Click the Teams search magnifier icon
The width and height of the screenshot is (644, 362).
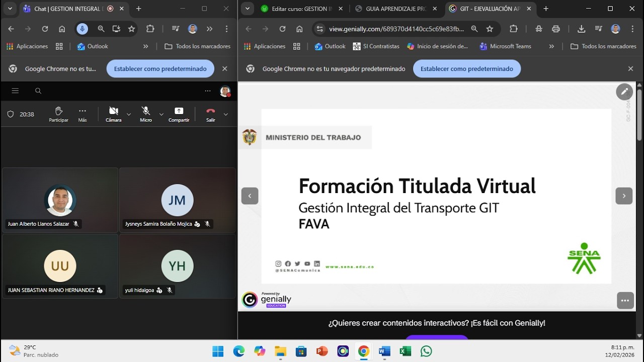click(38, 91)
